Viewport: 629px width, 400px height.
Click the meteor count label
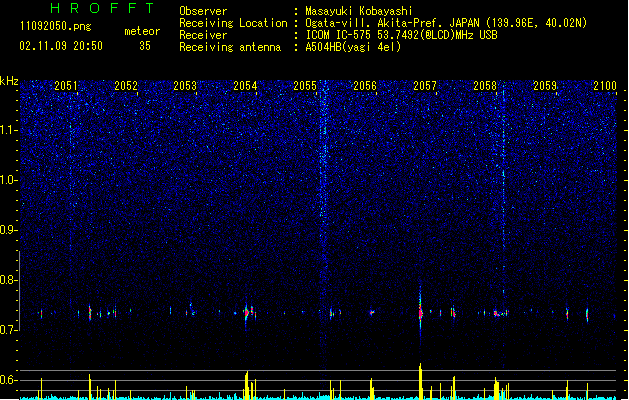click(x=142, y=31)
